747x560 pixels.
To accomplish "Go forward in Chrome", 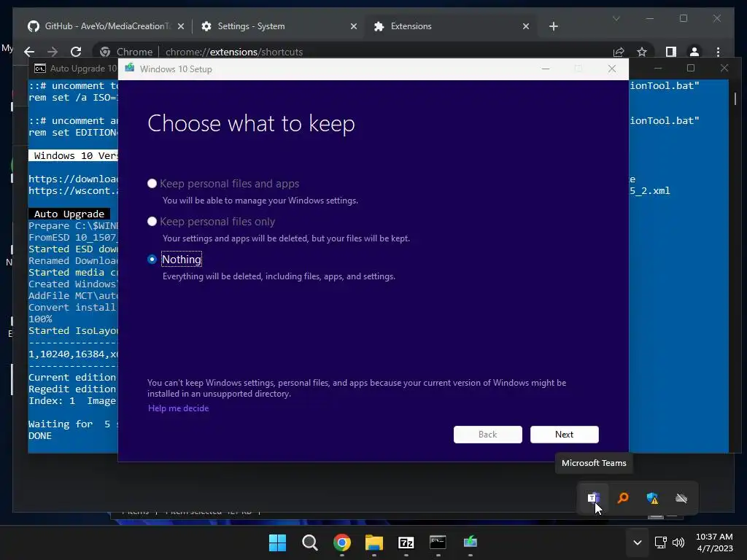I will (53, 52).
